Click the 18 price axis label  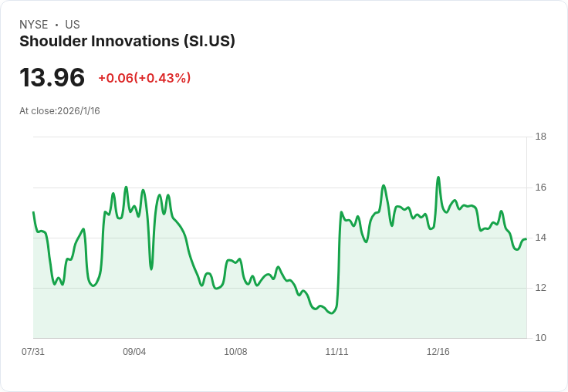[x=541, y=137]
